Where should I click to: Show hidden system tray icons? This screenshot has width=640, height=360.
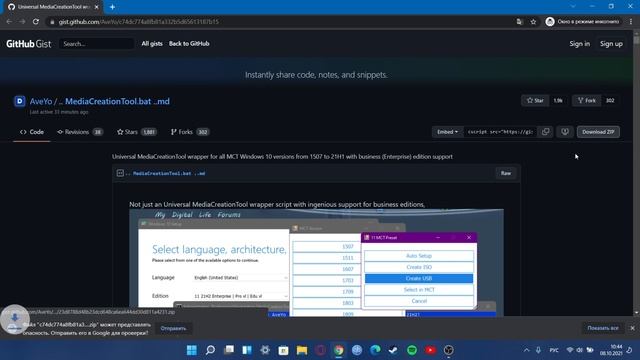(x=527, y=350)
